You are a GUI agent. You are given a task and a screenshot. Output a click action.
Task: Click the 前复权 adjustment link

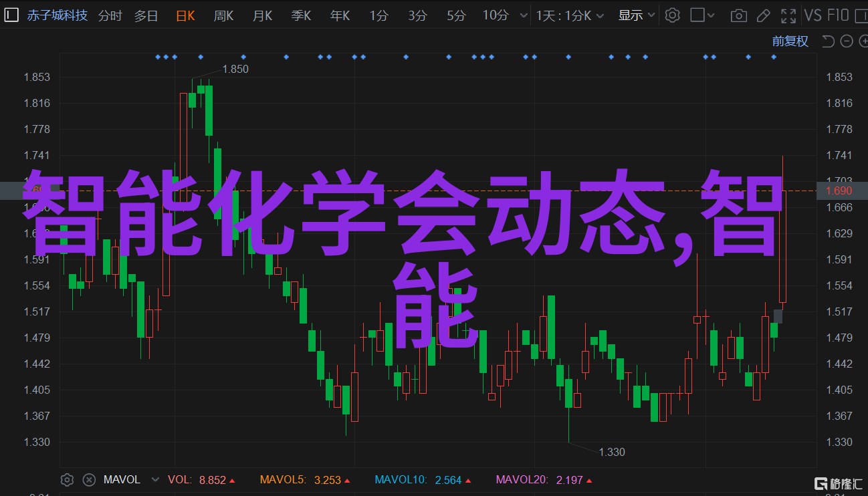point(790,41)
